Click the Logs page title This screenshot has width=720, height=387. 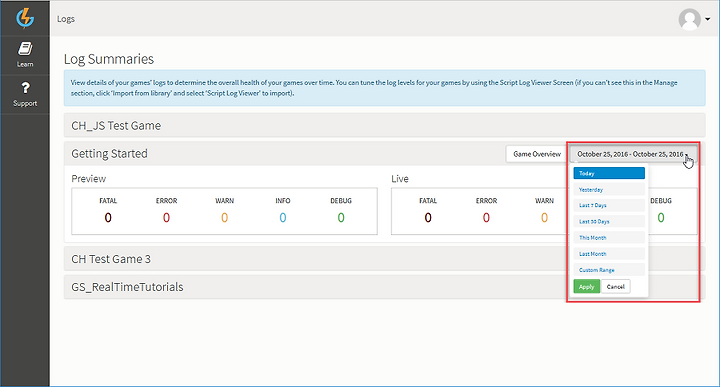coord(66,19)
